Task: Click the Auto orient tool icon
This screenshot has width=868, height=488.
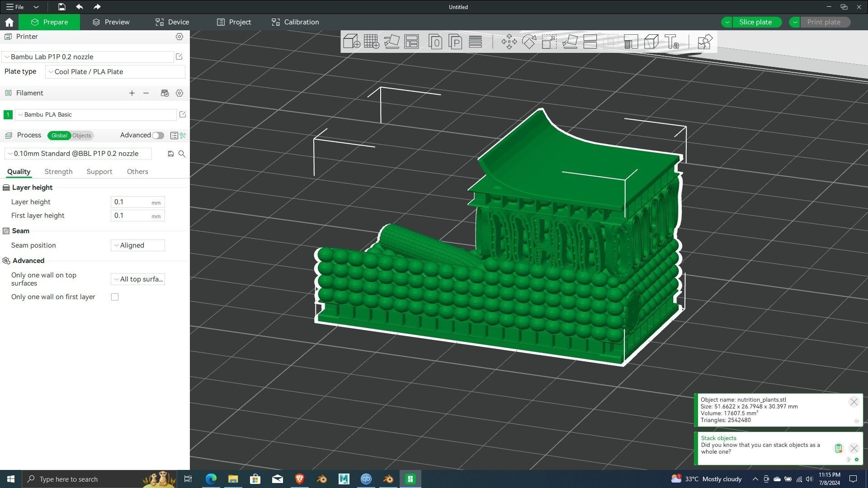Action: point(392,42)
